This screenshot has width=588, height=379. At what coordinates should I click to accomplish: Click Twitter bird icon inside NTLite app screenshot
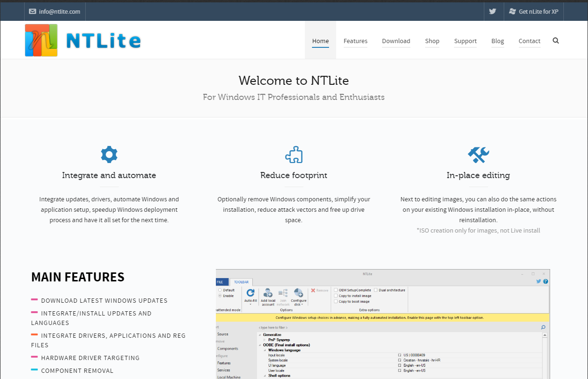pyautogui.click(x=539, y=281)
